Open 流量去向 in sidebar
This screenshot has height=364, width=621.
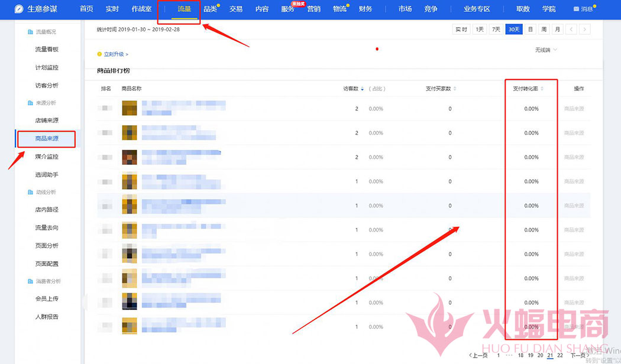[47, 227]
